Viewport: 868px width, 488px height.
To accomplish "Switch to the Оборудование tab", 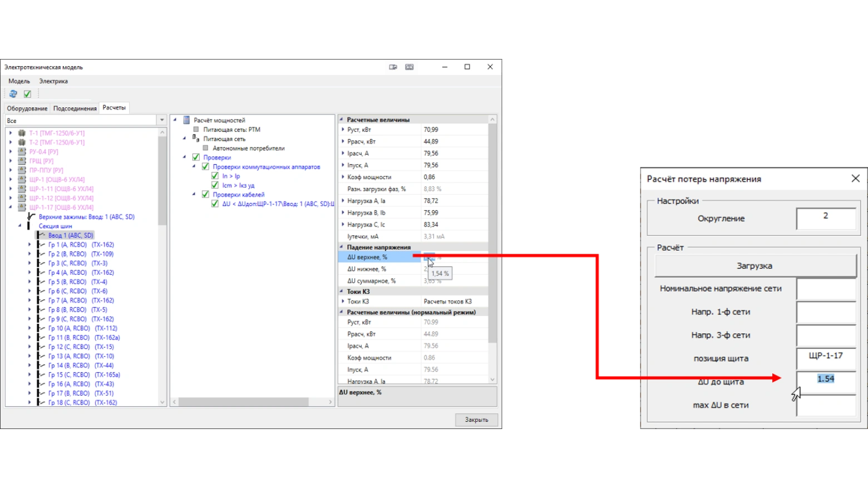I will pos(27,109).
